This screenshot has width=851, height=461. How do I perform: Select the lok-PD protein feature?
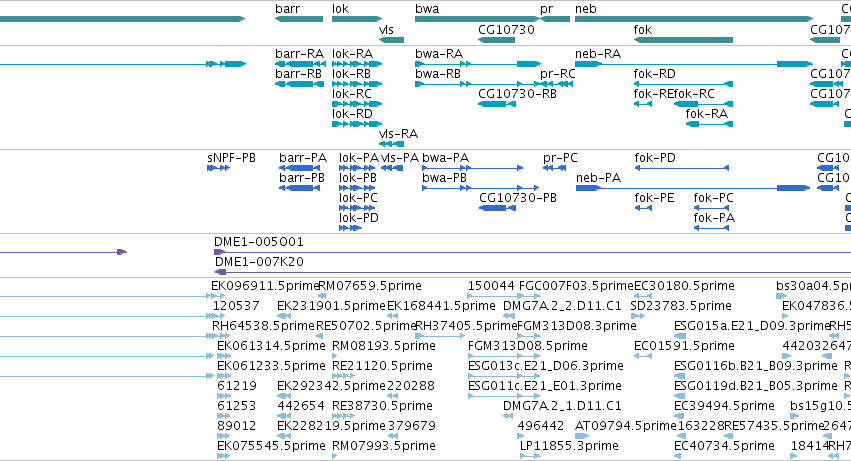click(350, 228)
